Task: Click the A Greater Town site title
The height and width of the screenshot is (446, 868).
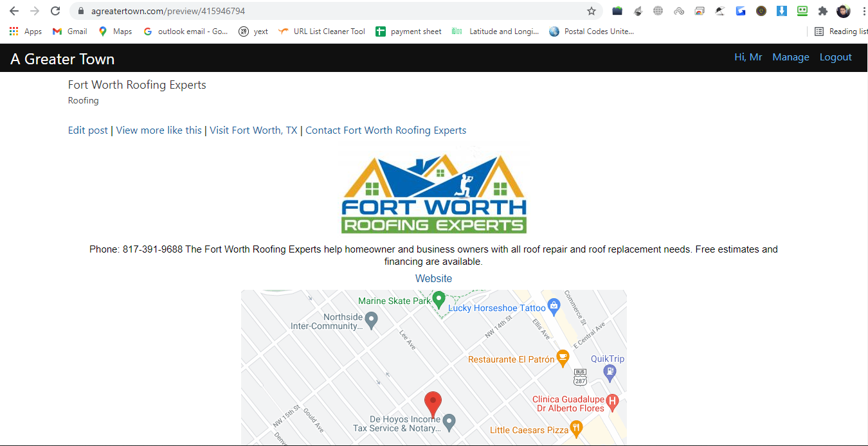Action: click(x=62, y=58)
